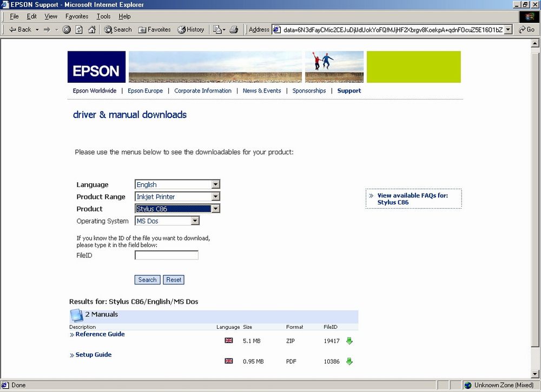
Task: Open the Edit menu
Action: tap(32, 16)
